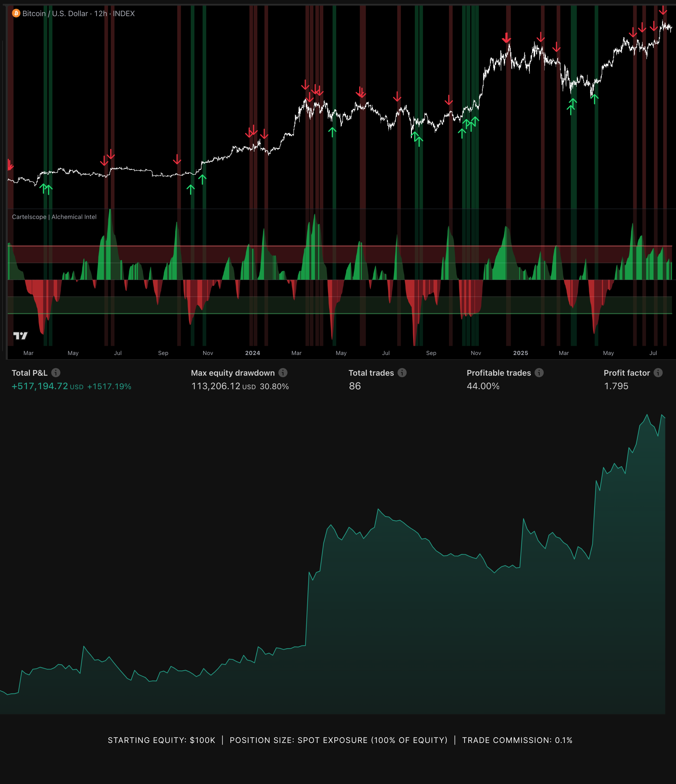Click the Max equity drawdown label
676x784 pixels.
click(x=233, y=373)
